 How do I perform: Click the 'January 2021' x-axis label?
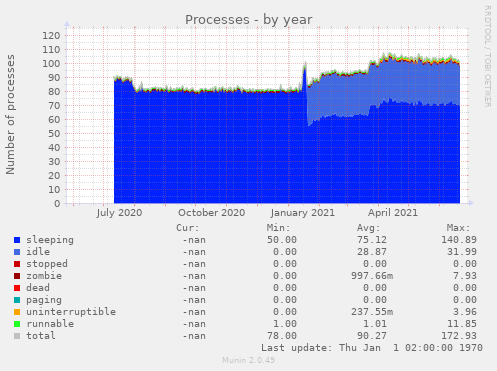click(x=302, y=213)
